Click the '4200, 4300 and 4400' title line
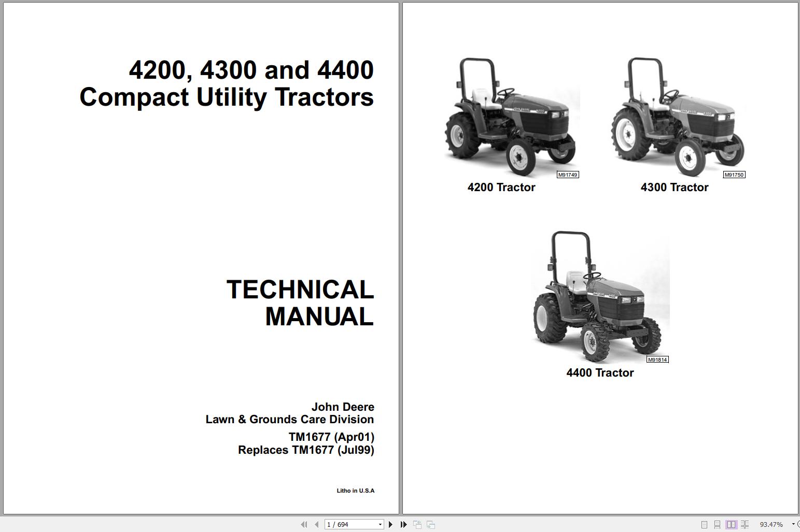Image resolution: width=800 pixels, height=532 pixels. coord(251,70)
